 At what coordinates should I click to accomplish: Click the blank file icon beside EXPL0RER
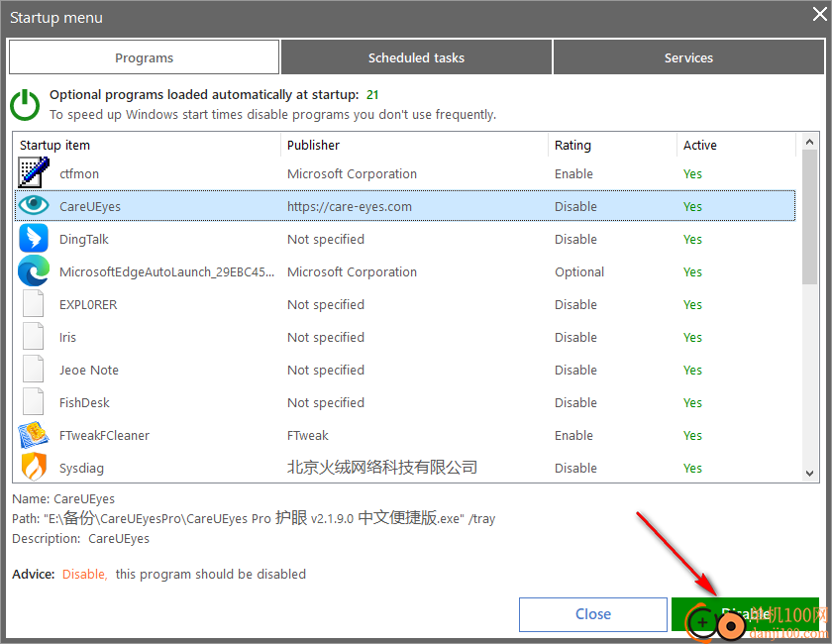click(x=33, y=304)
